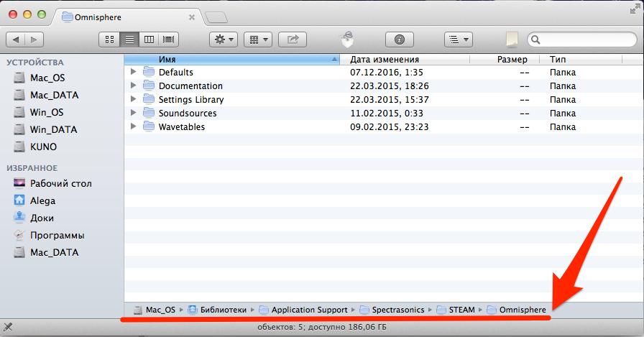The image size is (644, 337).
Task: Switch to icon view mode
Action: coord(109,40)
